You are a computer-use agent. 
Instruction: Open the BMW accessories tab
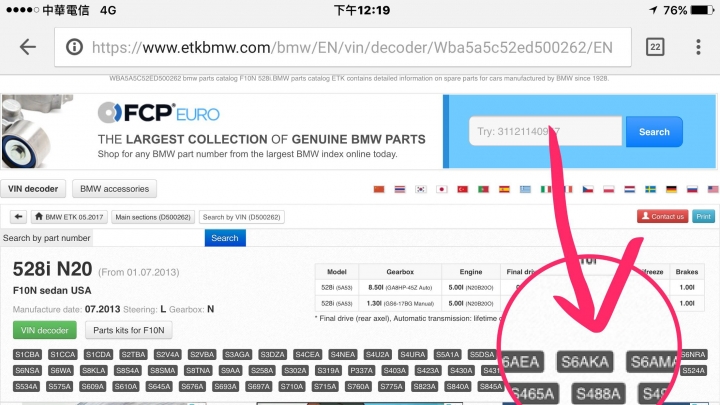pyautogui.click(x=114, y=189)
